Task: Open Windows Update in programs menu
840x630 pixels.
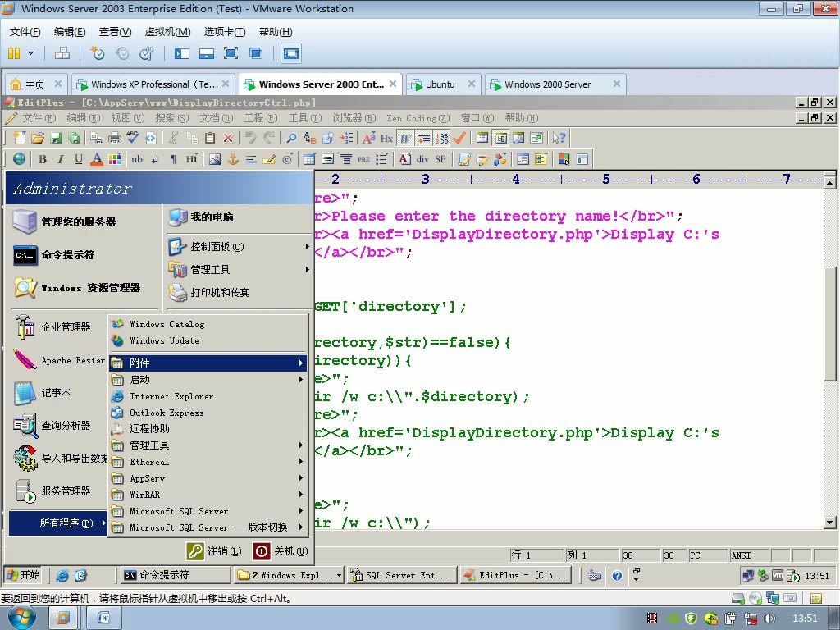Action: [208, 340]
